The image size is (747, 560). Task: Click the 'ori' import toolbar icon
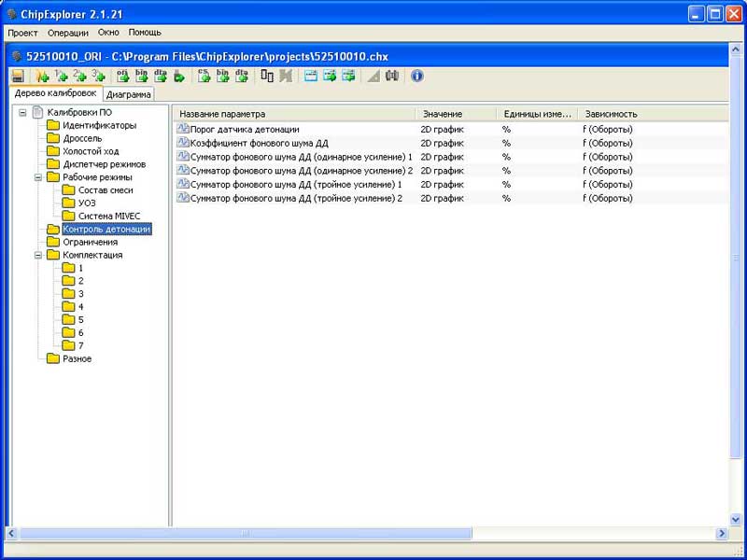click(x=122, y=76)
